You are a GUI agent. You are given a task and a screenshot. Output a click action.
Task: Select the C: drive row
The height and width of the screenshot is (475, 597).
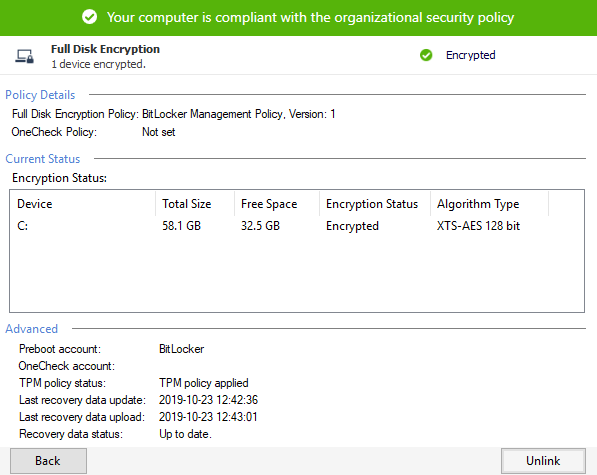coord(297,226)
